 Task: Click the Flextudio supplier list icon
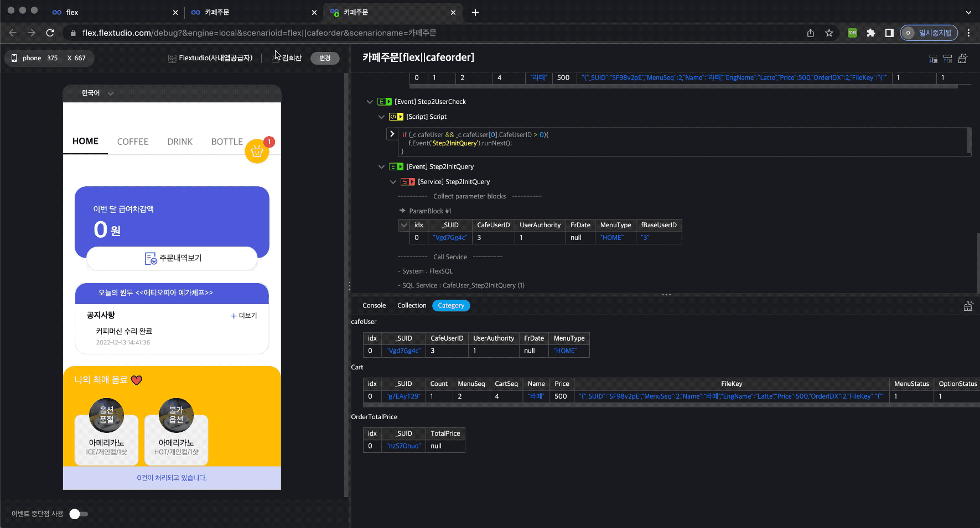tap(172, 58)
